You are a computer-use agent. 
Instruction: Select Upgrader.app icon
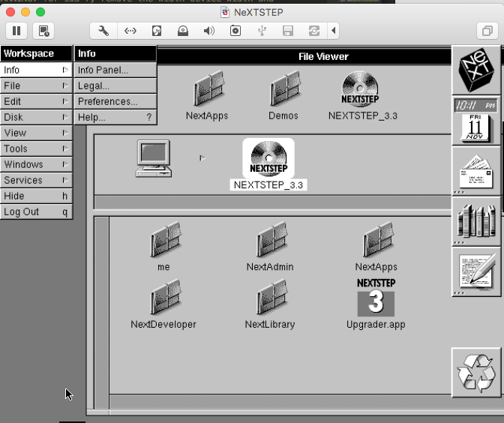(x=376, y=304)
